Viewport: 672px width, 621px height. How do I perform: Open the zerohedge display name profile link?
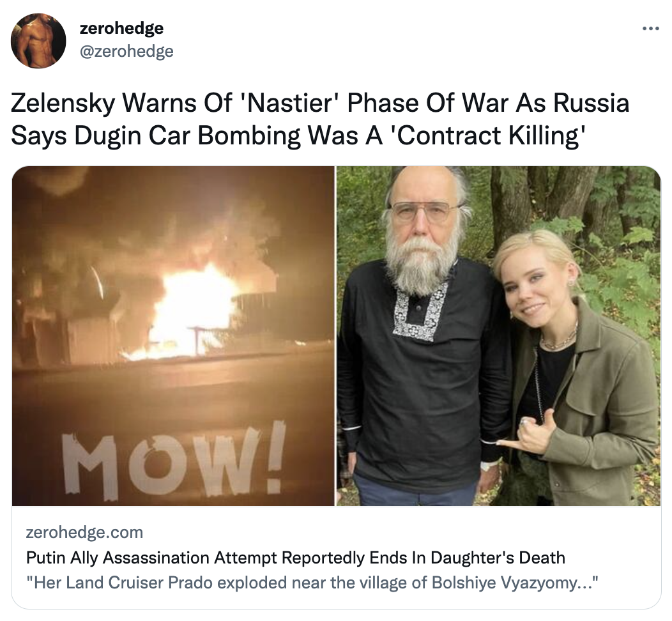[x=121, y=28]
